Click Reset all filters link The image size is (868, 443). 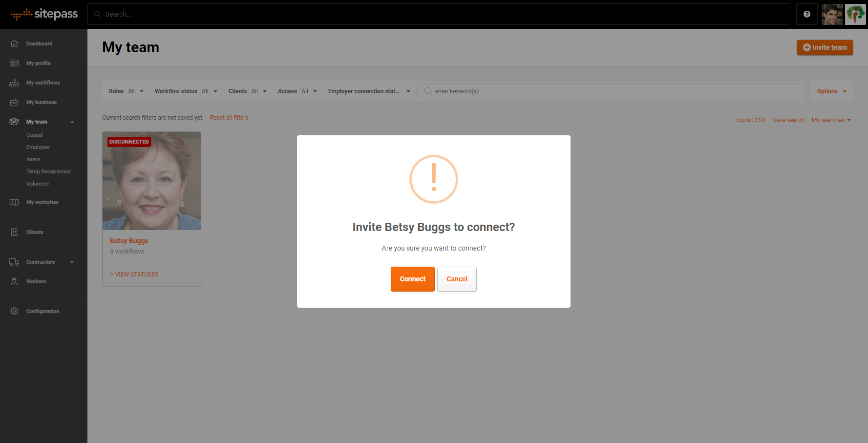click(x=229, y=118)
